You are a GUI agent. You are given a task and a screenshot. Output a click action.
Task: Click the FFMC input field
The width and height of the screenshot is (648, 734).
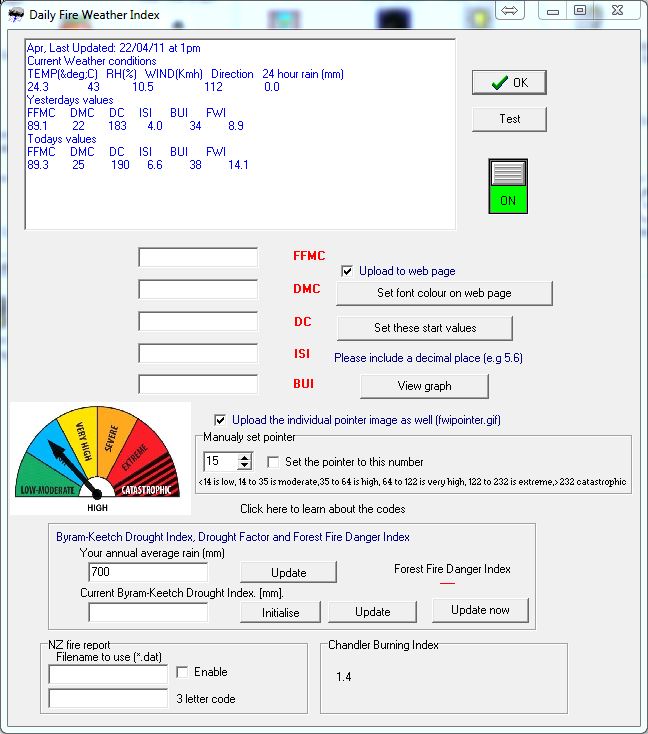click(198, 257)
